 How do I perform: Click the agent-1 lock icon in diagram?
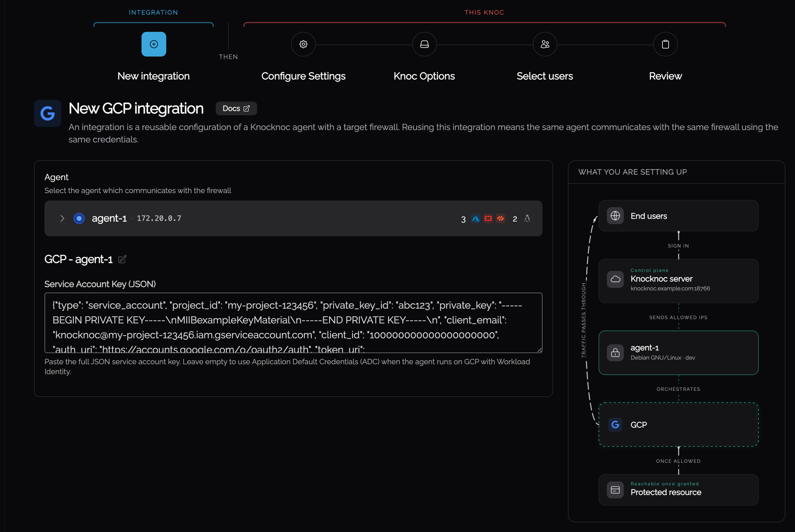pos(615,353)
